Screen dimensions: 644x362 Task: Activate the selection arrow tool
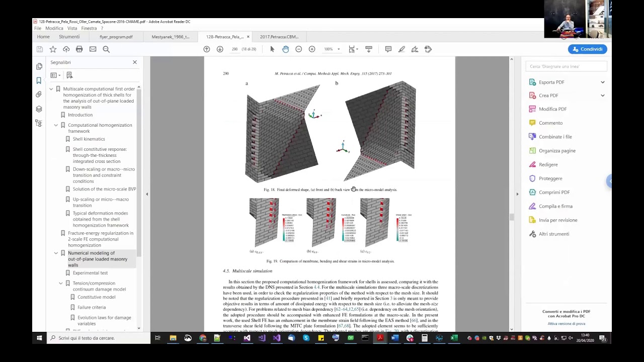coord(272,49)
